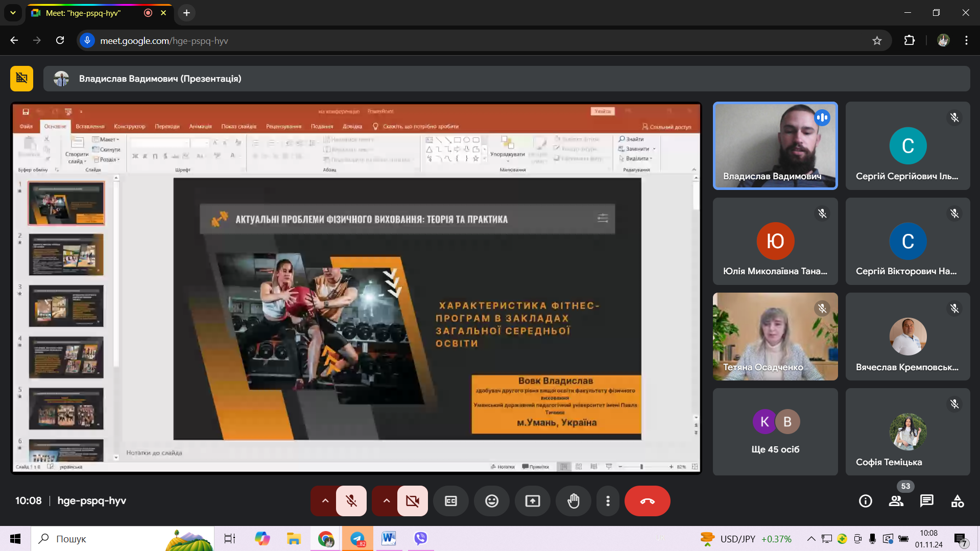Screen dimensions: 980x551
Task: Open Task View on the taskbar
Action: point(230,539)
